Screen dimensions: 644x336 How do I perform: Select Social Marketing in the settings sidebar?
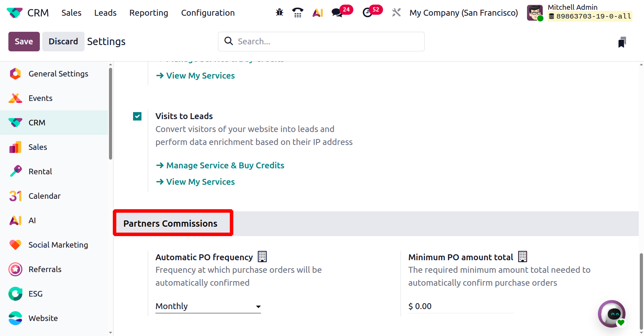click(x=58, y=245)
